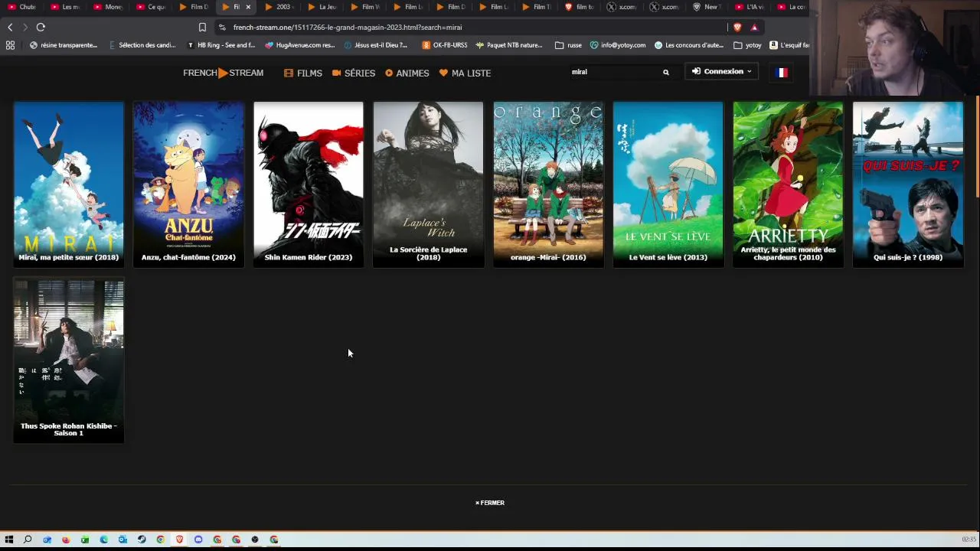Click the French Stream logo

coord(223,73)
